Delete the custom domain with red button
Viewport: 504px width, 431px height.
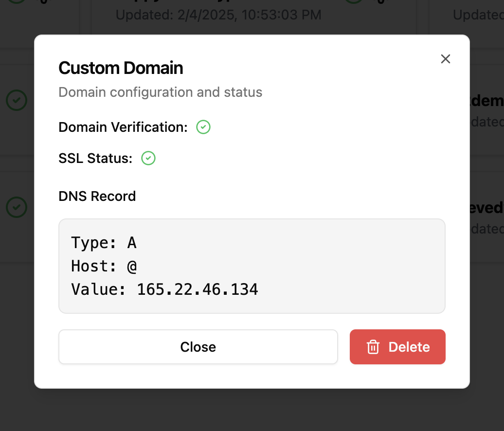pos(397,347)
